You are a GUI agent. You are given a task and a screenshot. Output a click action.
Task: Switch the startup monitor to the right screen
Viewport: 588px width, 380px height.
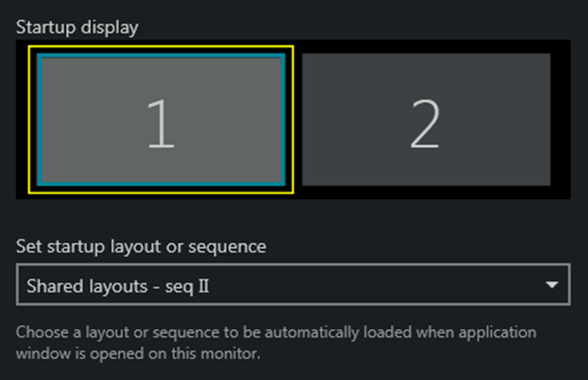(x=425, y=119)
